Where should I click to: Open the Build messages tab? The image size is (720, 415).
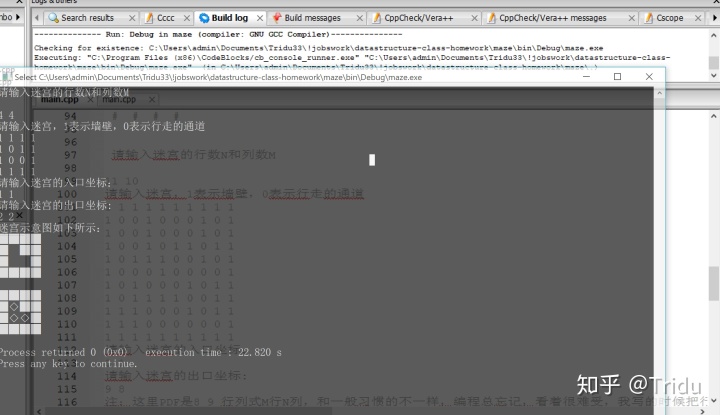click(x=312, y=18)
